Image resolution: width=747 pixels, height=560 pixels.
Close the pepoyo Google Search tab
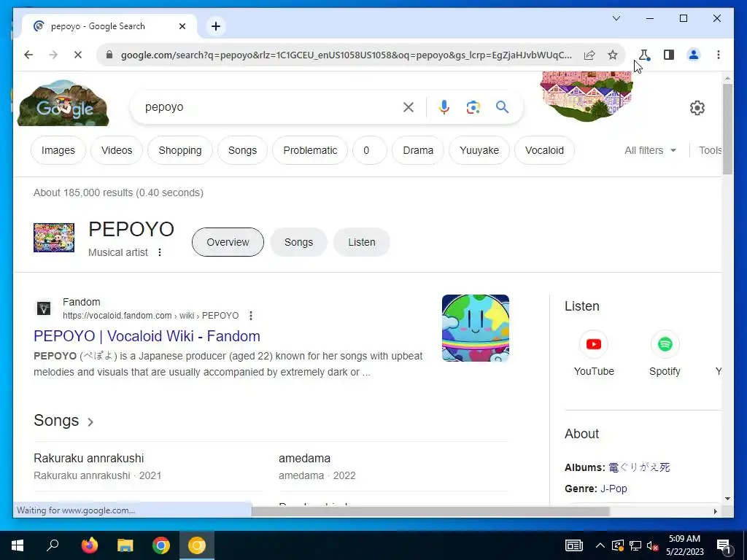tap(182, 26)
